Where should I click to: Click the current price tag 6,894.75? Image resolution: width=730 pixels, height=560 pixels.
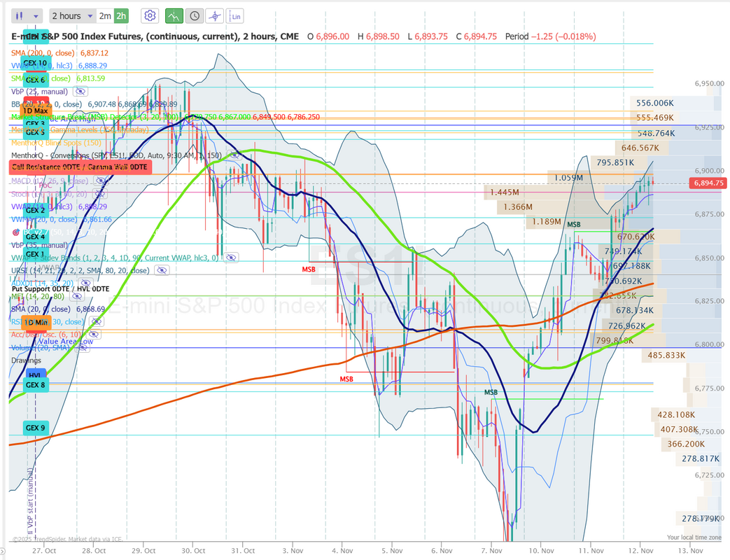pyautogui.click(x=710, y=183)
